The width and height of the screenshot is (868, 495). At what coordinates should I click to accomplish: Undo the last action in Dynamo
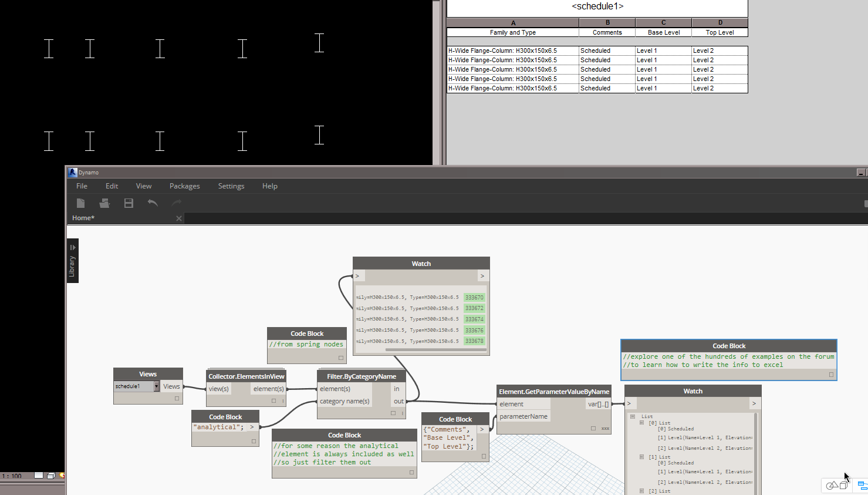point(153,203)
